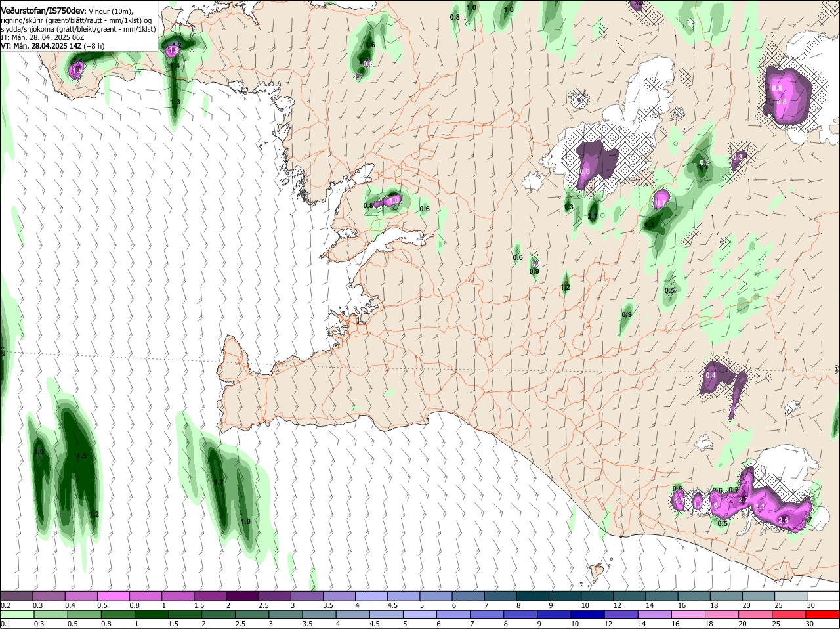Click the top-row legend swatch labeled 0.2
The image size is (840, 629).
tap(16, 596)
